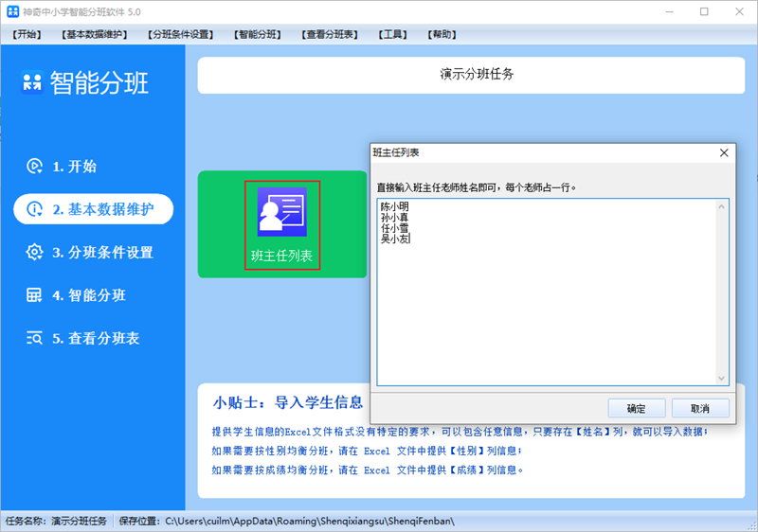Viewport: 758px width, 532px height.
Task: Open the 【基本数据维护】 menu
Action: click(x=94, y=34)
